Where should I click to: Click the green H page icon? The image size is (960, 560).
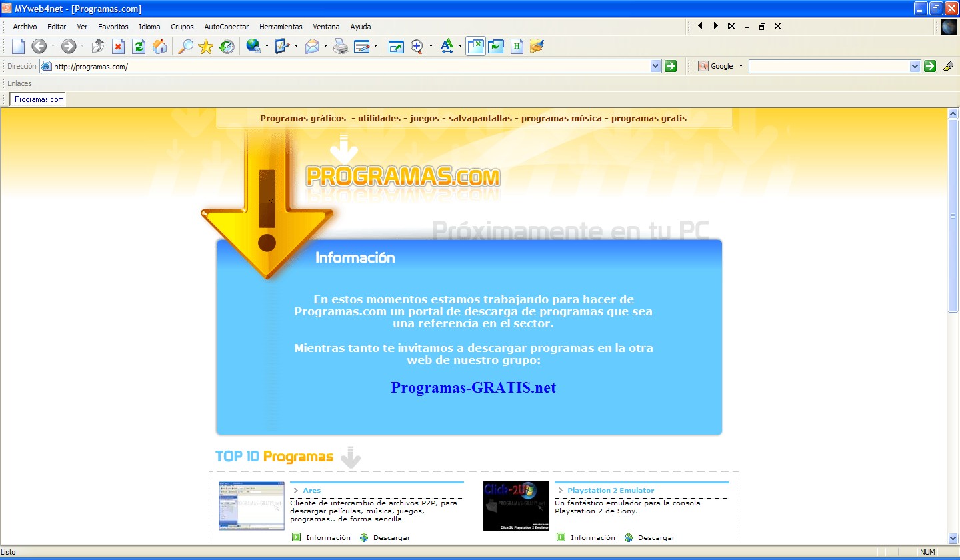[x=517, y=47]
